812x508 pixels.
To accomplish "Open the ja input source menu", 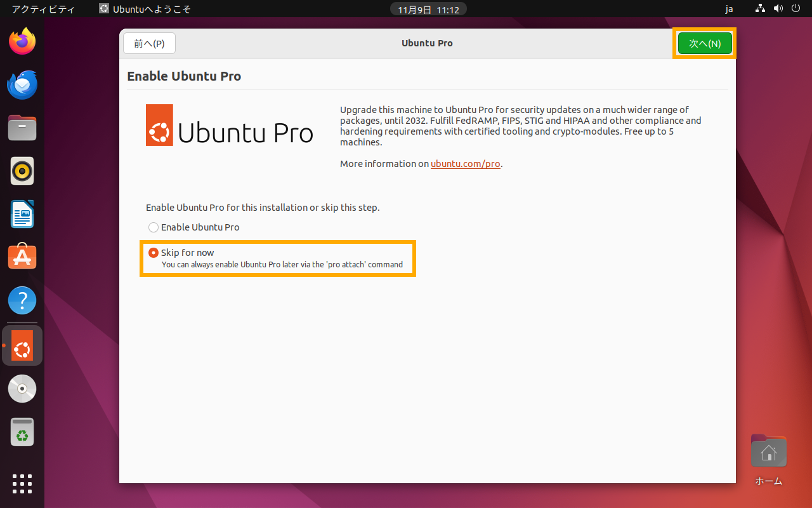I will pos(729,9).
